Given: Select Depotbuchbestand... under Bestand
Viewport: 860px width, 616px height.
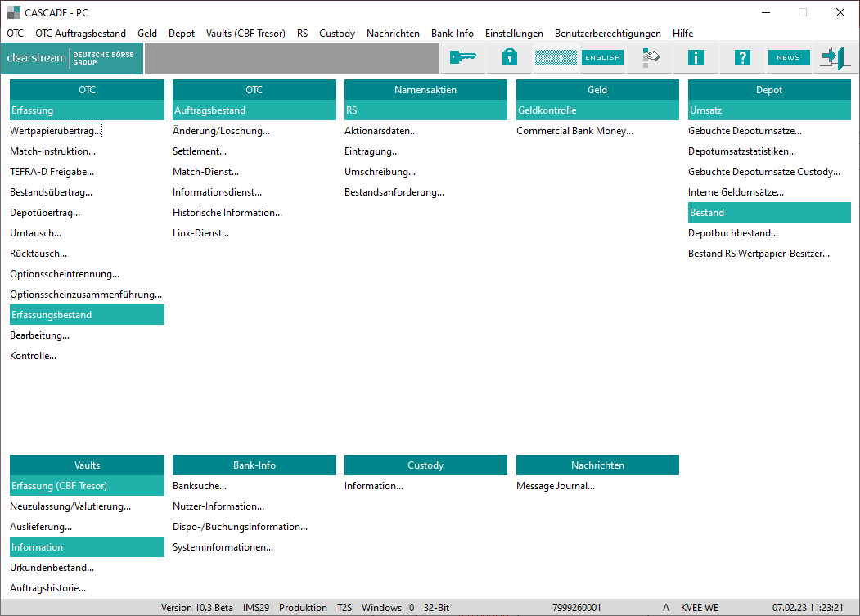Looking at the screenshot, I should (732, 233).
